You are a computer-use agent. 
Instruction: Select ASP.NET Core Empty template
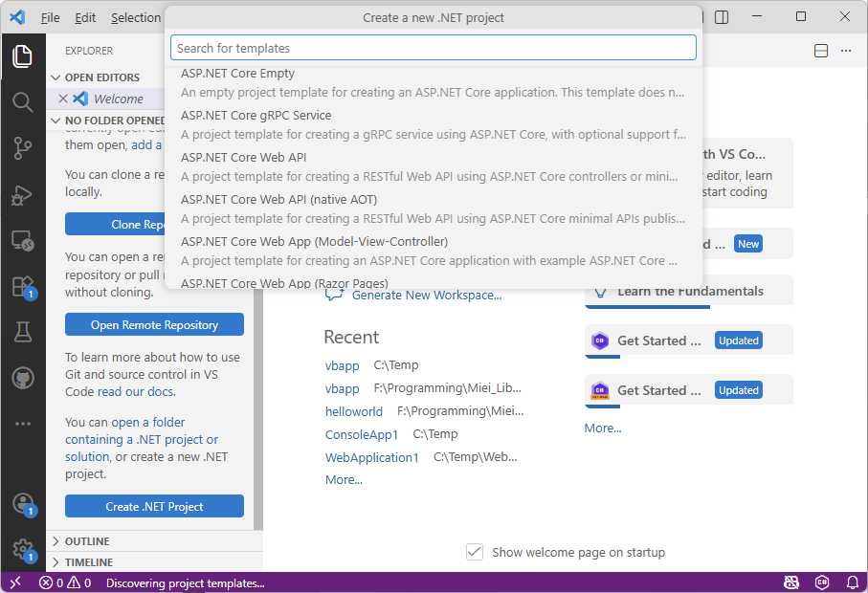click(x=434, y=83)
